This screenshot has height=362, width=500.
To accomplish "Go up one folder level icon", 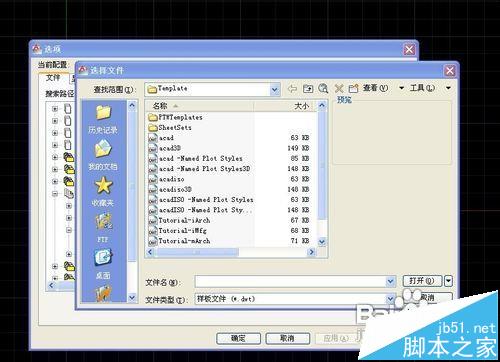I will (308, 88).
